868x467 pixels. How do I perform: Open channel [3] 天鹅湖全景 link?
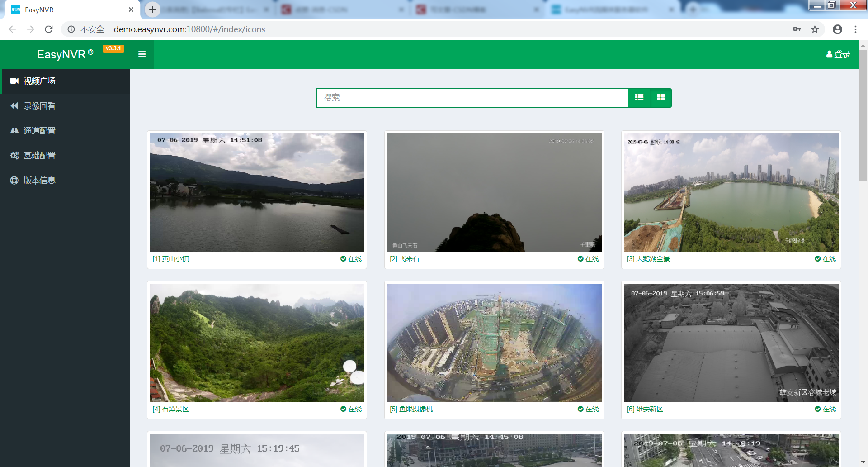click(x=649, y=259)
